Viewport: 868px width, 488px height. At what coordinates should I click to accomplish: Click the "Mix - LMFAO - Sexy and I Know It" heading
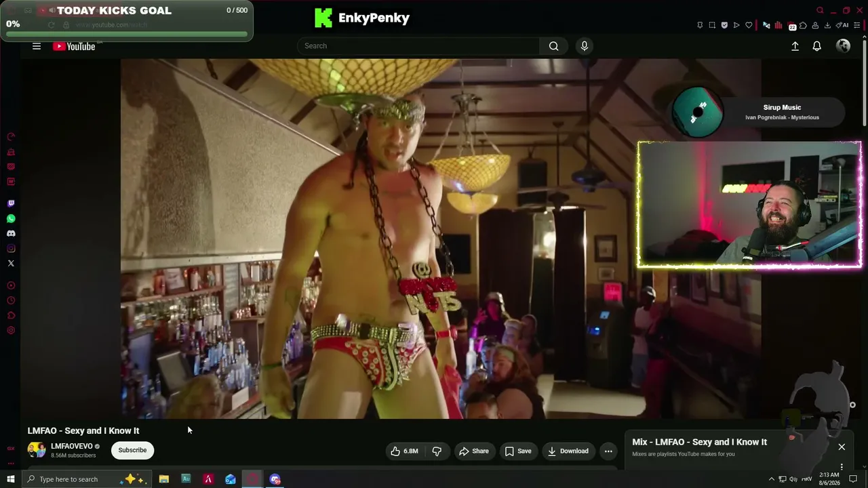tap(700, 442)
